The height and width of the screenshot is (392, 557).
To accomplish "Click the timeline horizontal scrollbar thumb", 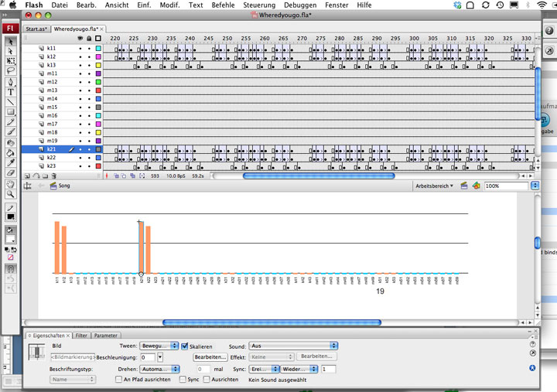I will coord(319,176).
